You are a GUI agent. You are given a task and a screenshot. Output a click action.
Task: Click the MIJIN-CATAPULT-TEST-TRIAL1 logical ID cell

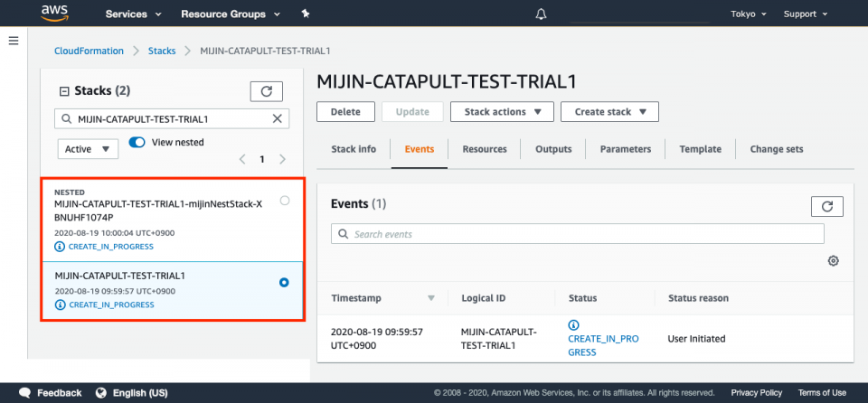coord(499,339)
